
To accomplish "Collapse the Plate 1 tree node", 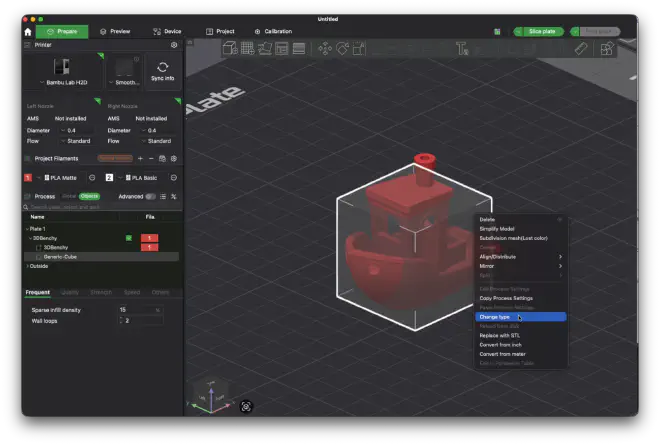I will tap(27, 229).
